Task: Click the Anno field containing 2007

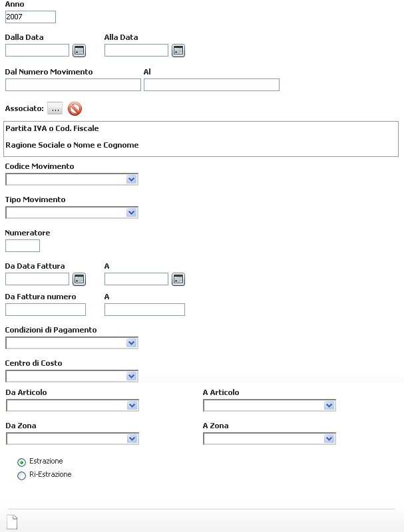Action: point(31,17)
